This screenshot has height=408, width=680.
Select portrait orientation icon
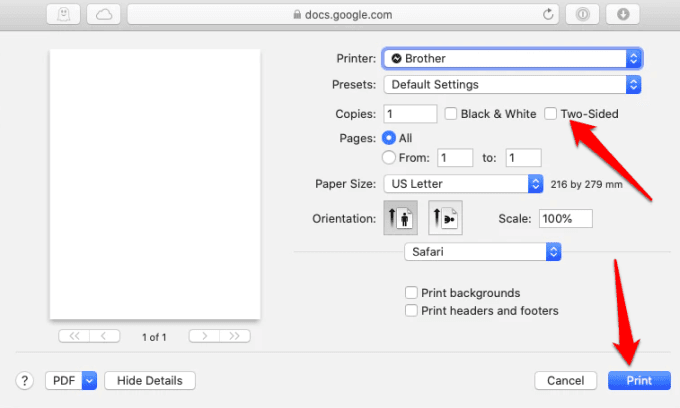tap(394, 219)
